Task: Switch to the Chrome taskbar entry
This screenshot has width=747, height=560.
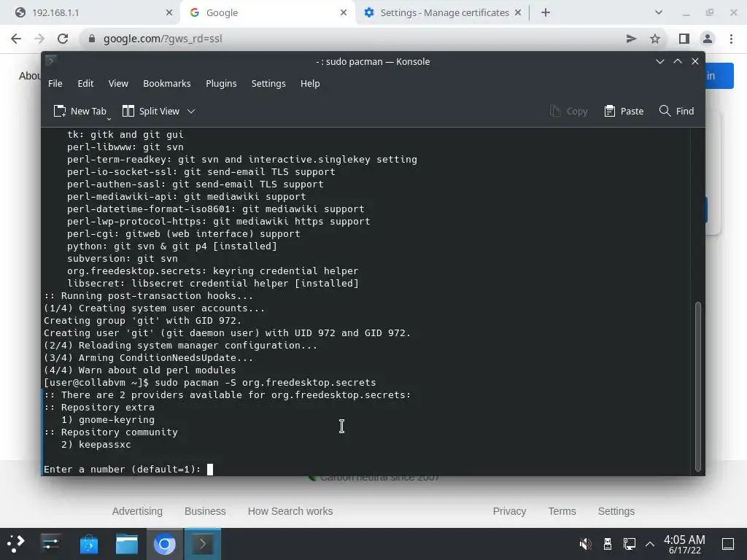Action: pos(164,544)
